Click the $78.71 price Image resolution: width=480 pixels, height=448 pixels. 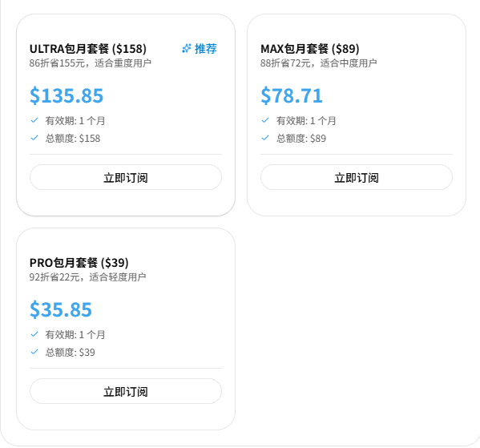pos(292,95)
